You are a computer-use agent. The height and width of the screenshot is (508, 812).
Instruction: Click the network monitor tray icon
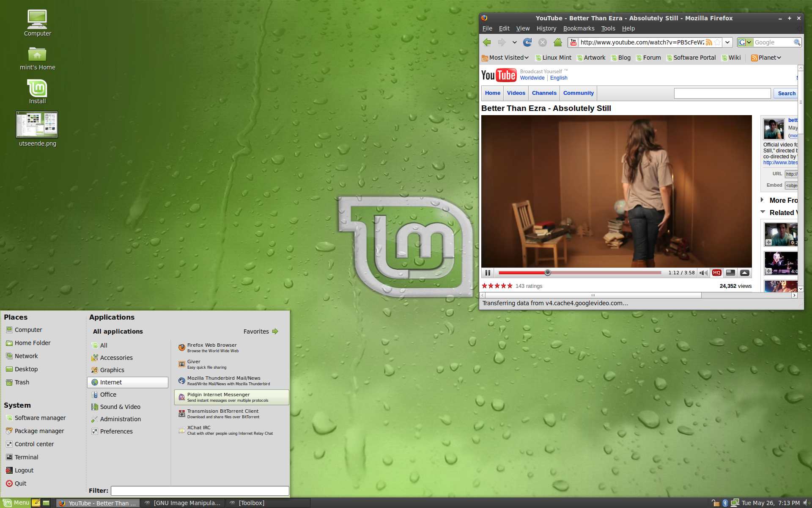[x=735, y=503]
